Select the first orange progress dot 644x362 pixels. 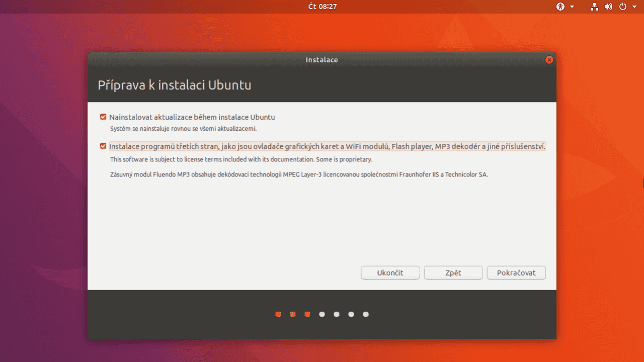tap(278, 314)
